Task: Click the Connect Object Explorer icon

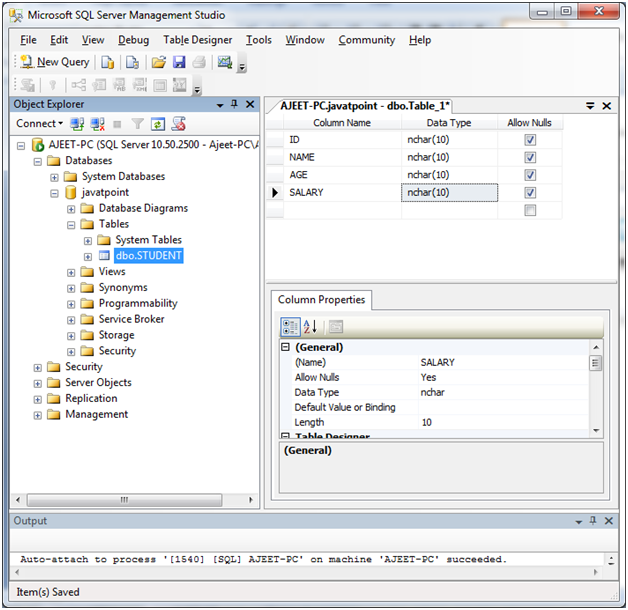Action: pos(77,124)
